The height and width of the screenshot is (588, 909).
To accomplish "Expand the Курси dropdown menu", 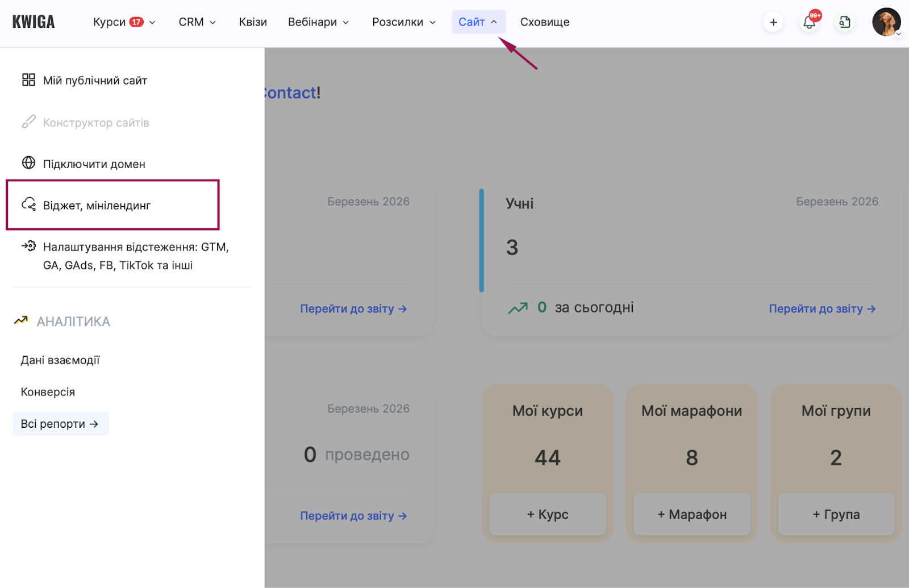I will pyautogui.click(x=124, y=22).
